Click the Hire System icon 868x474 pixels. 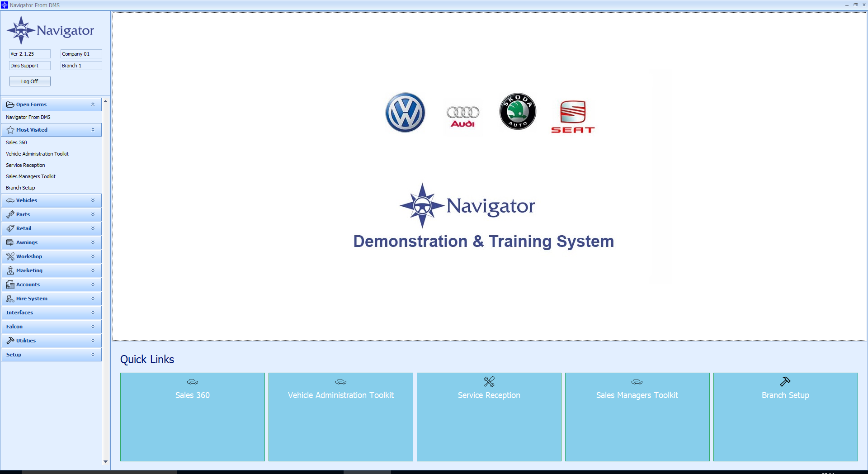tap(10, 299)
